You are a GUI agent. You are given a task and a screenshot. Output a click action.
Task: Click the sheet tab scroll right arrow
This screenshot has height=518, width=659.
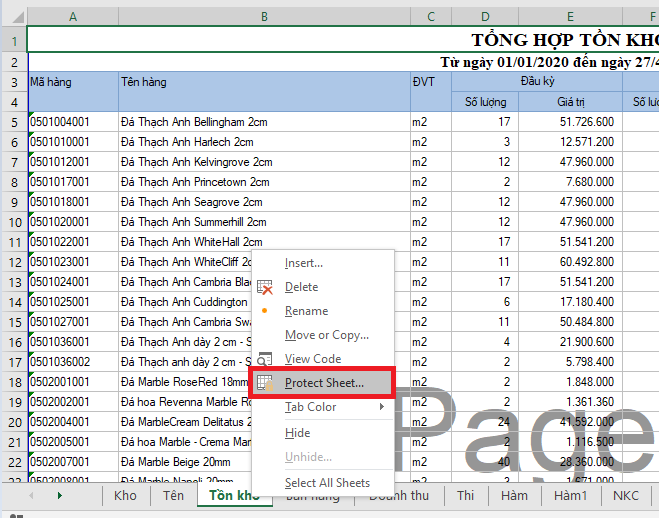59,495
